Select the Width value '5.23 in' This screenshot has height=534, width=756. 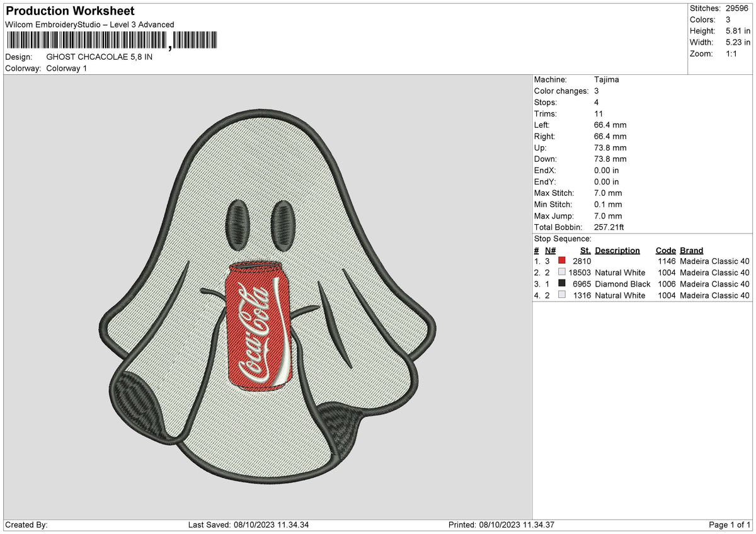coord(738,42)
